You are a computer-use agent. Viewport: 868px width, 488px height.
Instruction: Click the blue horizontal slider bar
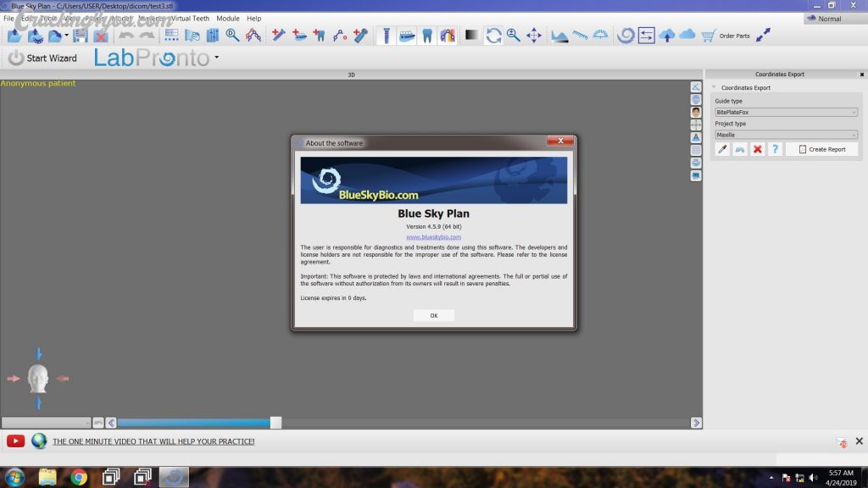click(193, 423)
